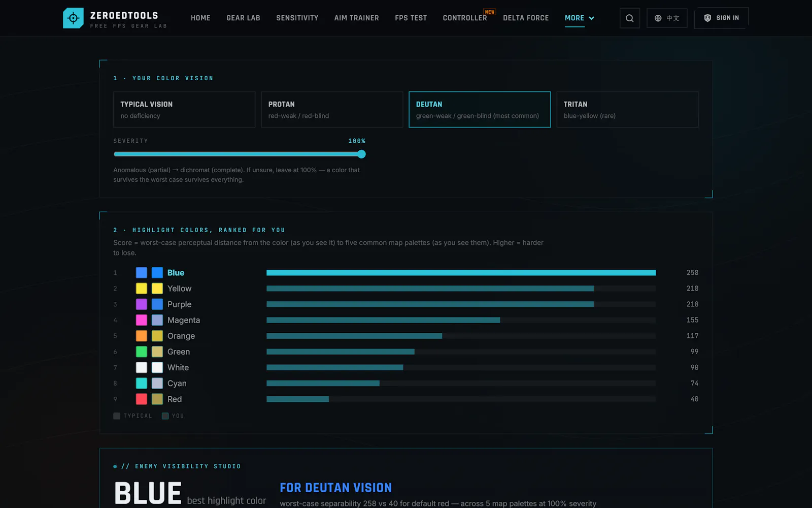This screenshot has height=508, width=812.
Task: Open the FPS Test page
Action: (x=411, y=18)
